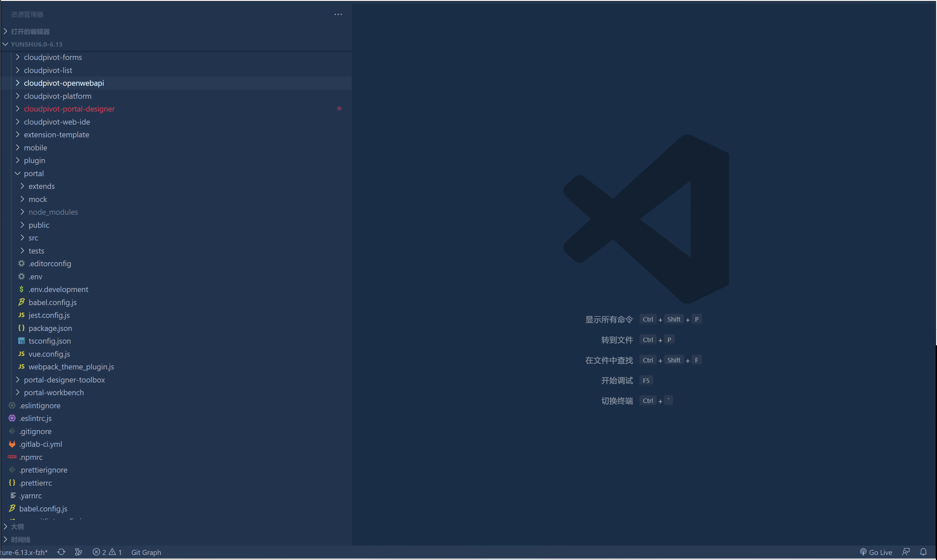Click the ESLint icon of .eslintrc.js
This screenshot has height=560, width=937.
[x=12, y=418]
